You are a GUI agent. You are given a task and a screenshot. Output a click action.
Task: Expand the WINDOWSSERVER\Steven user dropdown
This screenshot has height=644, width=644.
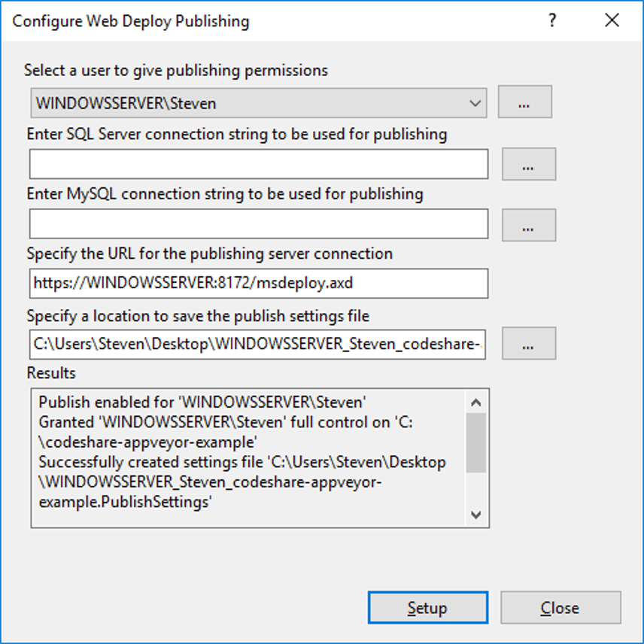pyautogui.click(x=258, y=103)
